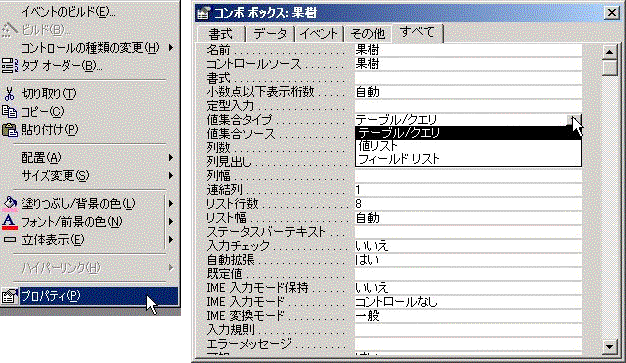
Task: Click the property sheet scroll down arrow
Action: [610, 347]
